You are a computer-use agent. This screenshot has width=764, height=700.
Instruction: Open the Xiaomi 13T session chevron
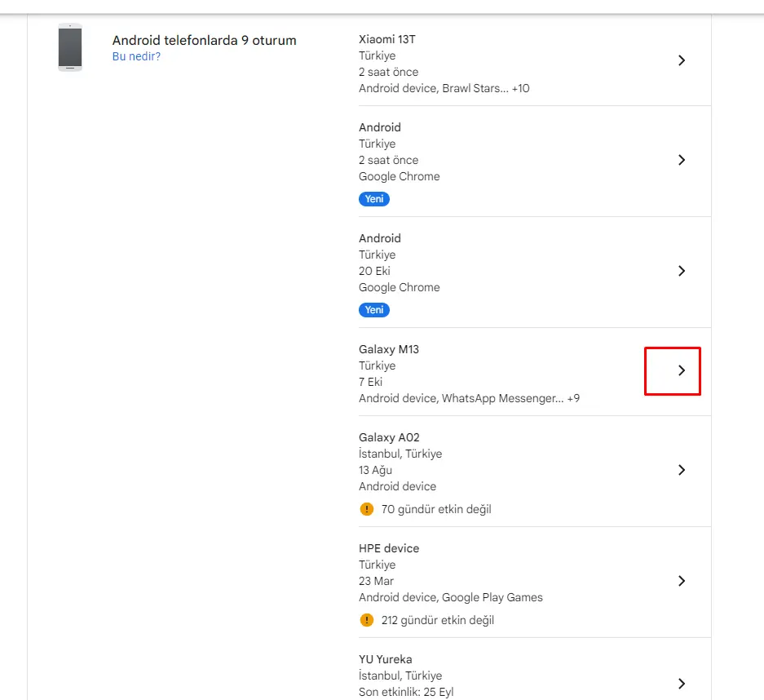point(682,60)
